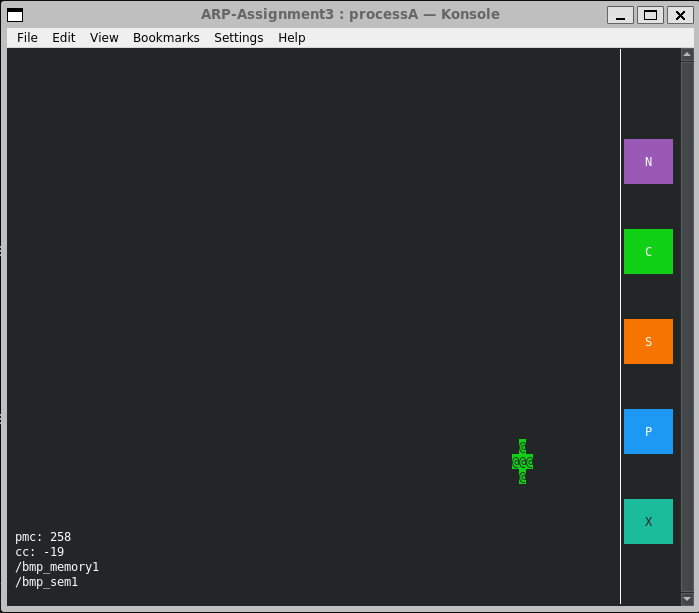Open the Bookmarks menu
Viewport: 699px width, 613px height.
coord(166,38)
